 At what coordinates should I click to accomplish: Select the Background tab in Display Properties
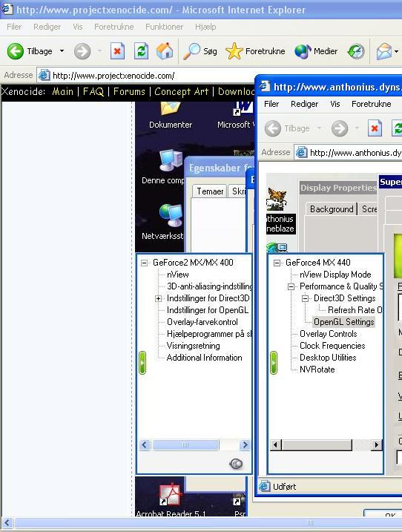(x=332, y=209)
